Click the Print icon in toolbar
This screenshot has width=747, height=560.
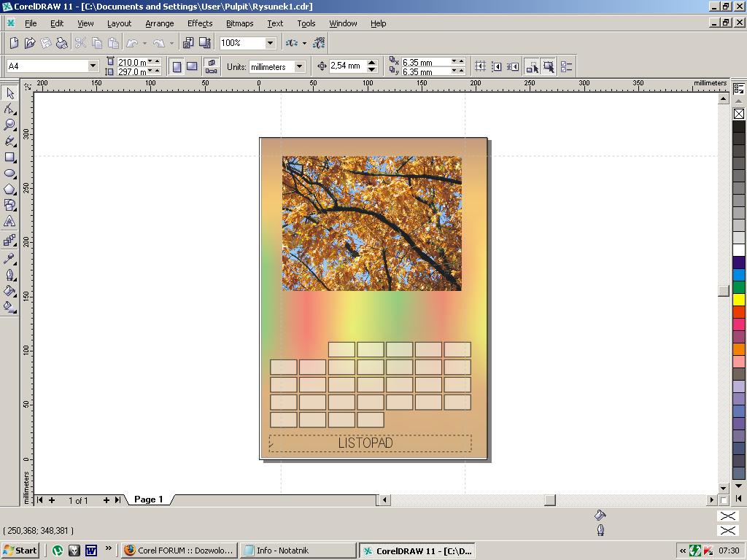coord(62,44)
